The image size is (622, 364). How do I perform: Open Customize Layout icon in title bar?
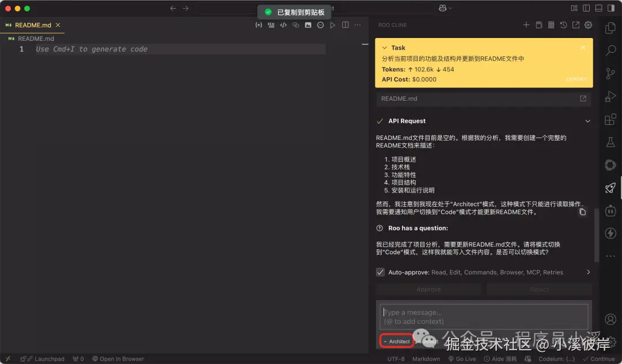point(574,8)
